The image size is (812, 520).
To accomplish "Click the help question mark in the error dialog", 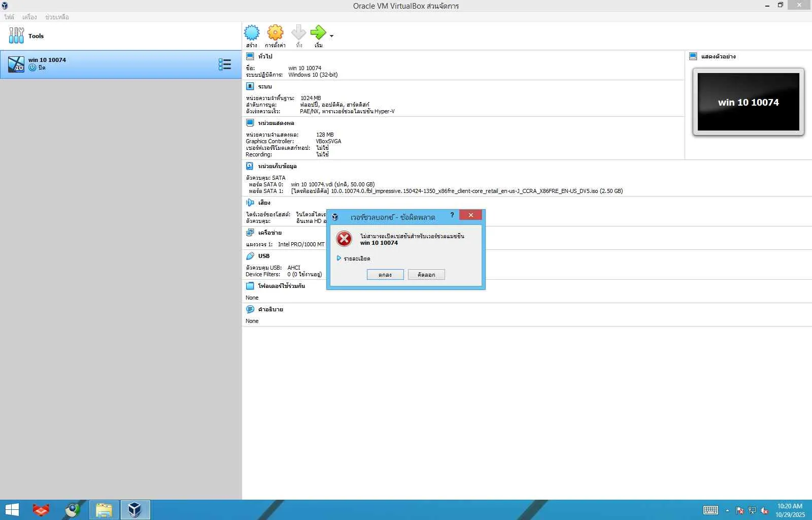I will pos(452,215).
